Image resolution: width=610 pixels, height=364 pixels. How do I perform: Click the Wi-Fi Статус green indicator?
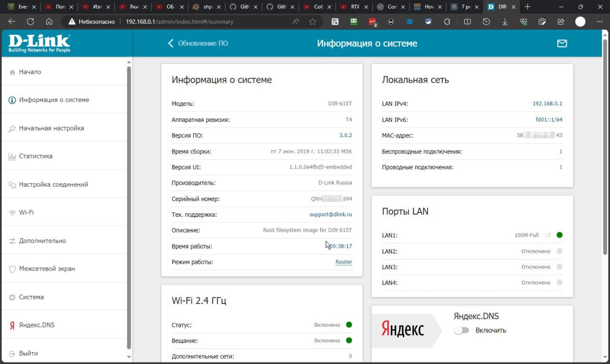(349, 325)
